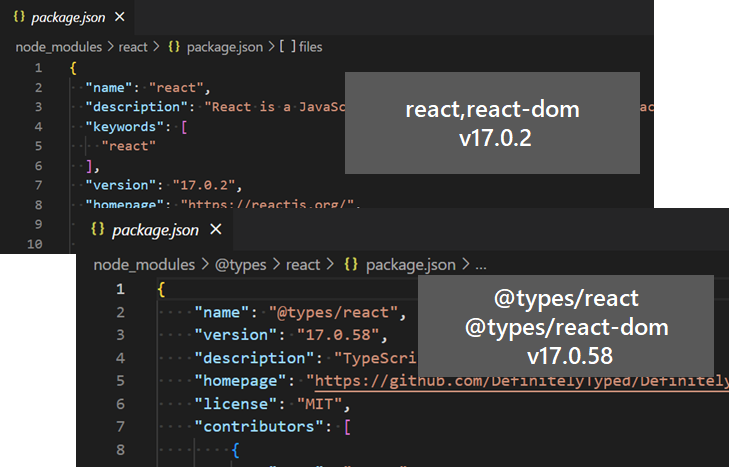Click the braces icon on the upper package.json tab
The height and width of the screenshot is (467, 730).
[x=19, y=17]
